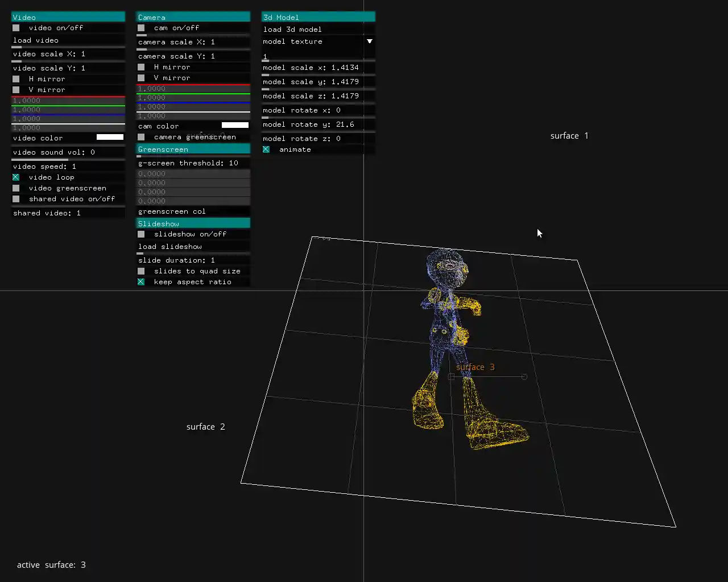The image size is (728, 582).
Task: Click the load video button
Action: click(68, 40)
